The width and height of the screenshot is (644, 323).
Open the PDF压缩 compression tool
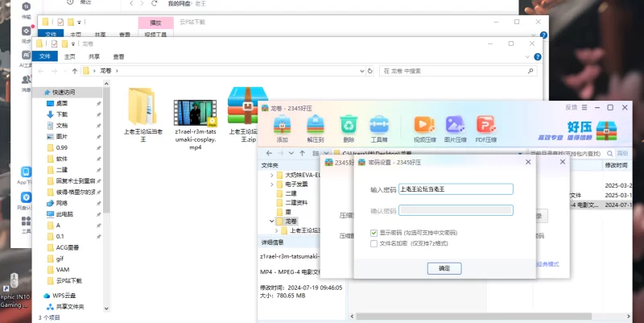click(486, 125)
